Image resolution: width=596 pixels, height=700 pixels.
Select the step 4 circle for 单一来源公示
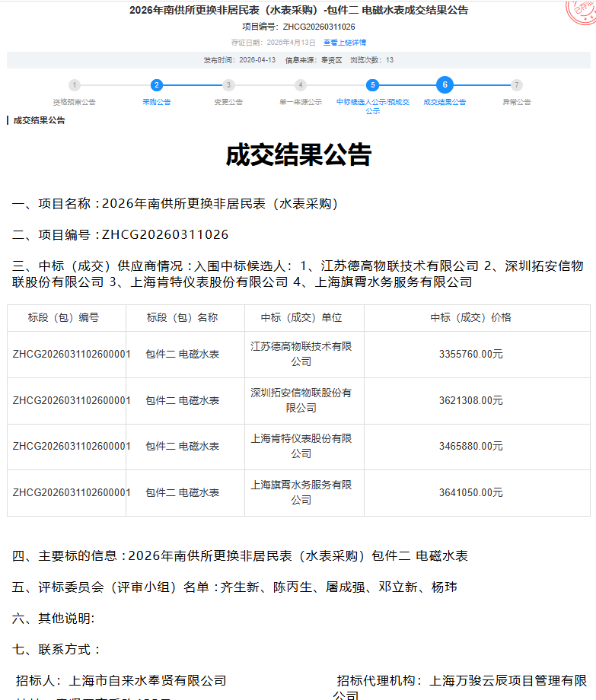pyautogui.click(x=301, y=85)
